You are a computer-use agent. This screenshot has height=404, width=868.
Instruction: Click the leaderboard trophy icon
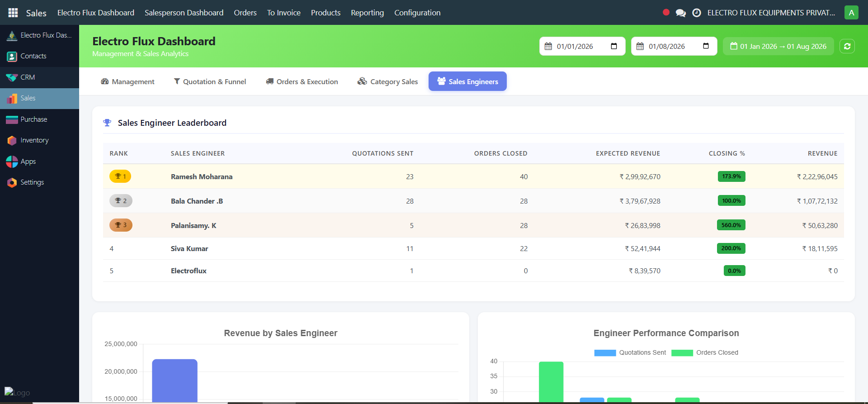pyautogui.click(x=107, y=123)
